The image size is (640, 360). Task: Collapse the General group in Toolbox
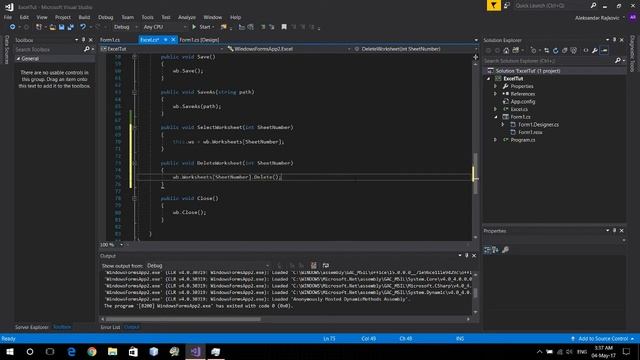click(18, 59)
